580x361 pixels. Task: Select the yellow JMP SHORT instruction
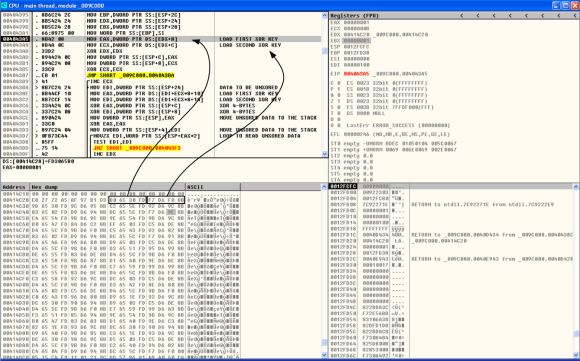pyautogui.click(x=130, y=75)
